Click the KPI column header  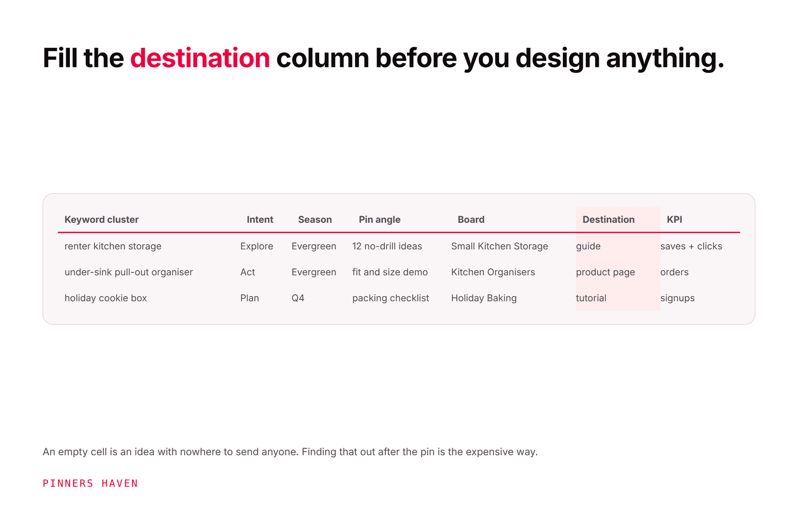click(x=674, y=219)
